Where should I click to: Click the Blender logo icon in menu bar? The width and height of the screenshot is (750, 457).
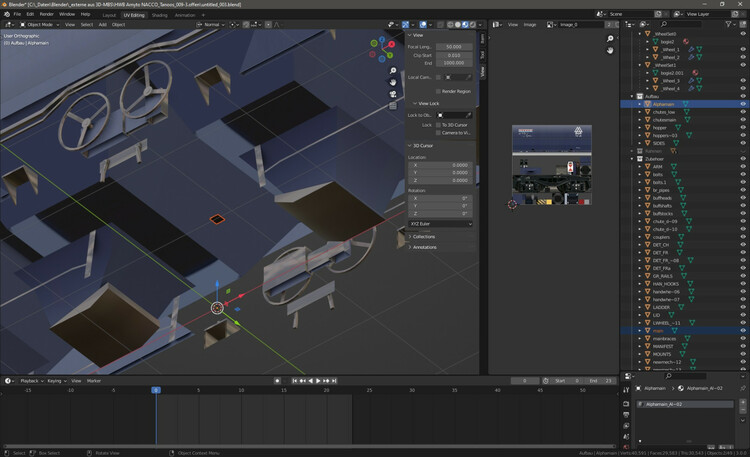[x=7, y=14]
